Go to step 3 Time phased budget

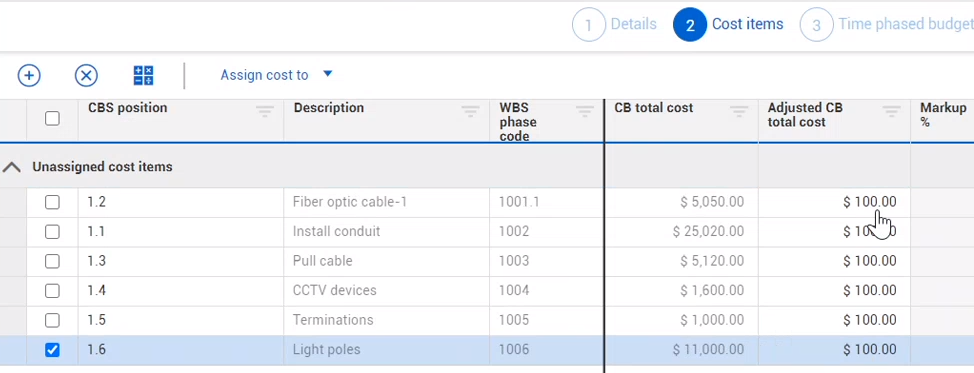coord(887,25)
